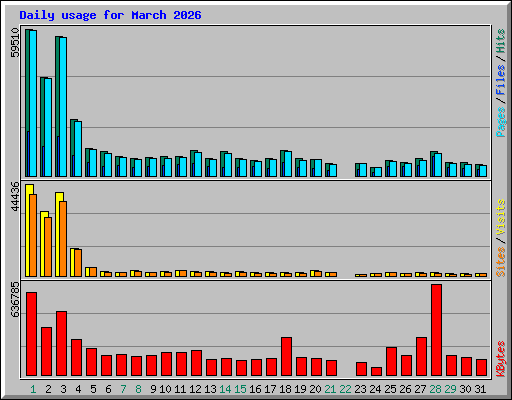Click day 9 on the x-axis
Image resolution: width=512 pixels, height=400 pixels.
pyautogui.click(x=153, y=389)
